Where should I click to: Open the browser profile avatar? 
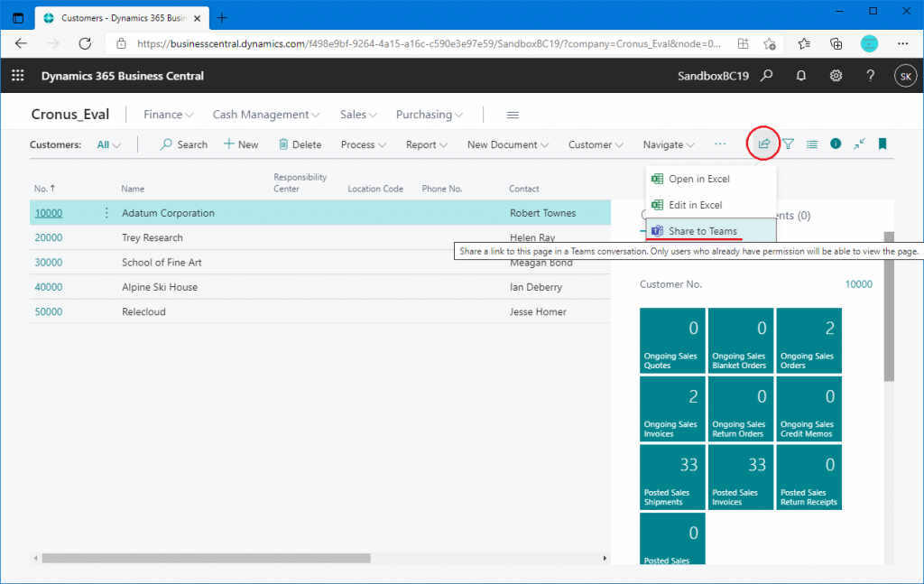(x=869, y=43)
